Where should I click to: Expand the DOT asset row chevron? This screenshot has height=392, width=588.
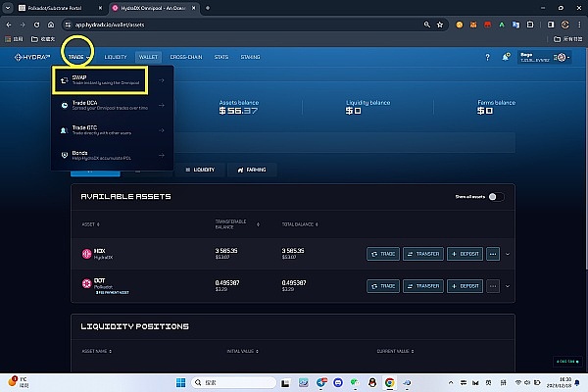508,285
